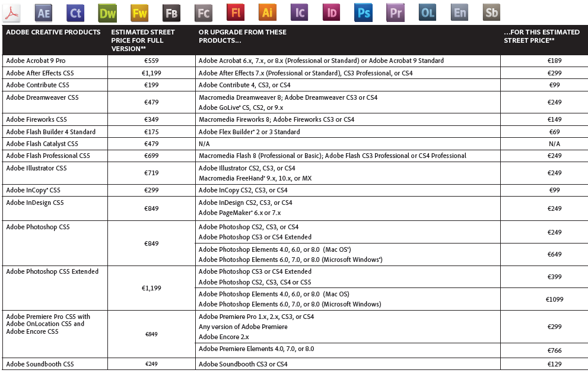Click the Dreamweaver Dw icon
This screenshot has height=373, width=588.
point(107,13)
